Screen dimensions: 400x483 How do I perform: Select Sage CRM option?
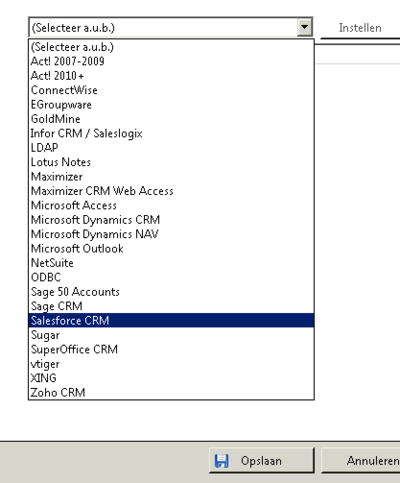point(171,306)
